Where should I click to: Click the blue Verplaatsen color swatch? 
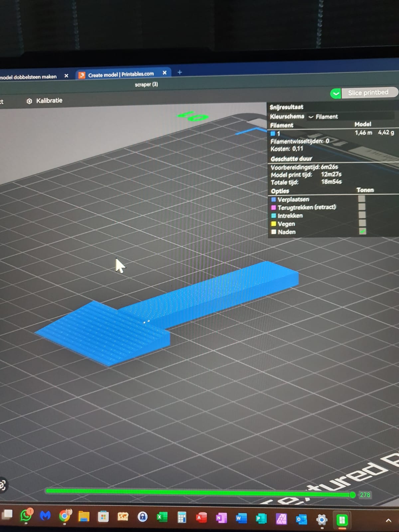(x=274, y=199)
